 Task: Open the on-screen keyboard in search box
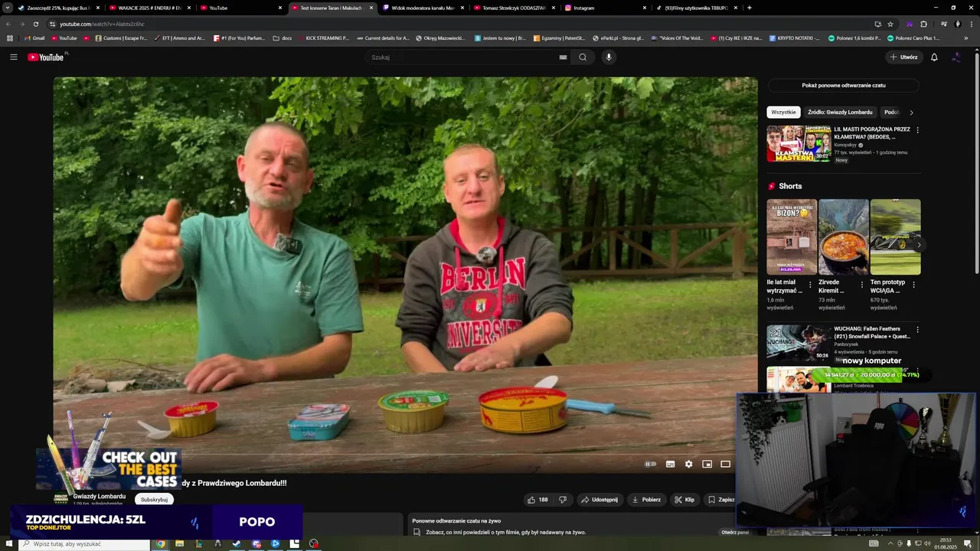563,57
